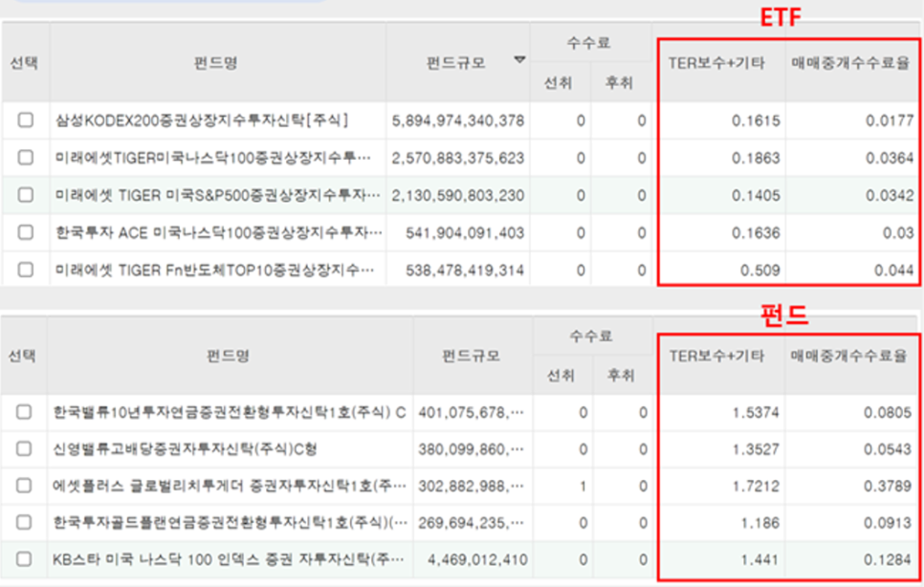
Task: Check the 한국밸류10년투자연금 fund checkbox
Action: coord(24,412)
